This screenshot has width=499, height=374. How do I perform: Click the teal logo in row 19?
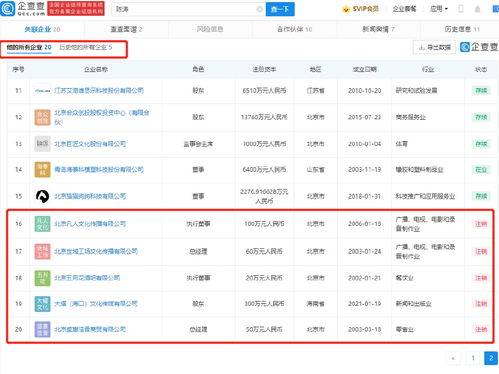click(x=42, y=304)
